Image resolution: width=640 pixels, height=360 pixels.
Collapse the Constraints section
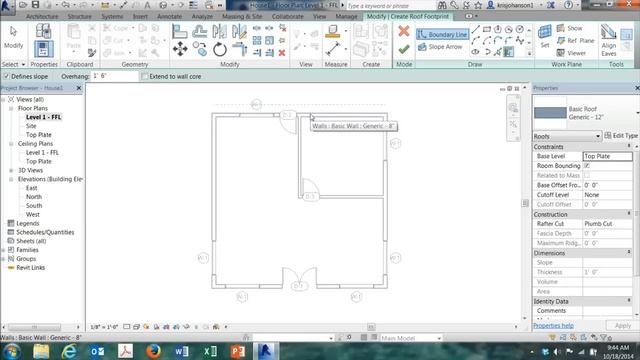coord(629,146)
